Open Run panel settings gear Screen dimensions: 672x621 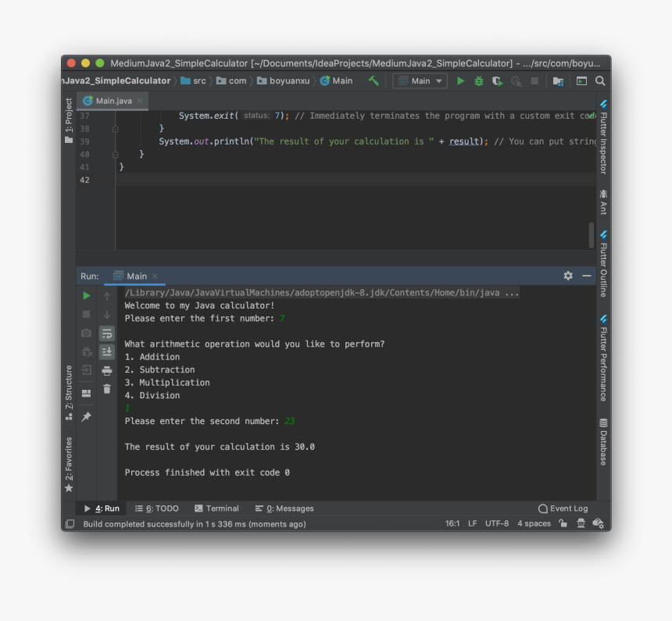click(568, 276)
